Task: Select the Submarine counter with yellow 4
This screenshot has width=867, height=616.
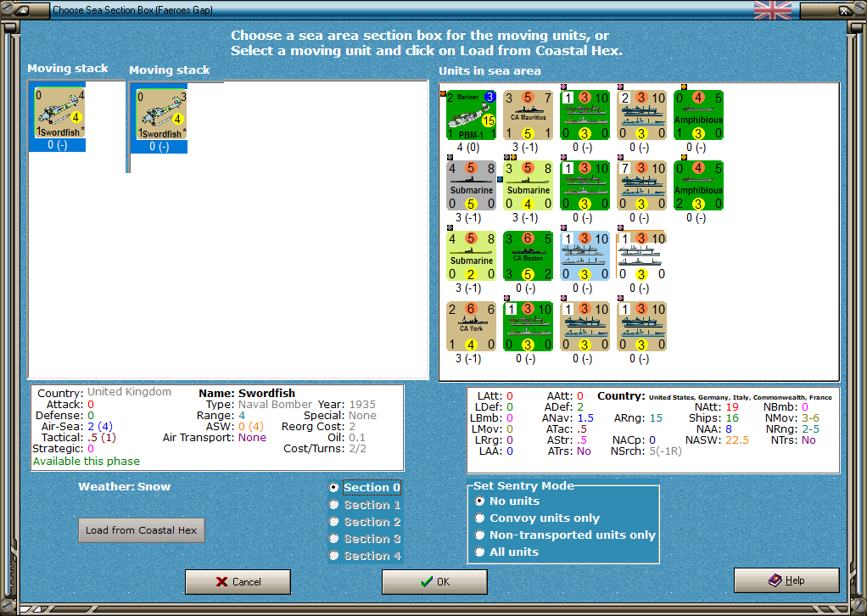Action: pos(528,185)
